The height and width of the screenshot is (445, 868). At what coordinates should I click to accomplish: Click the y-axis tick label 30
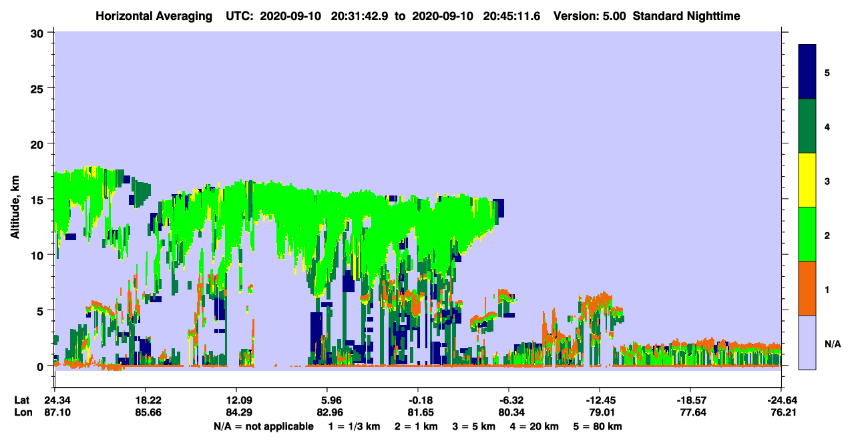pos(39,32)
